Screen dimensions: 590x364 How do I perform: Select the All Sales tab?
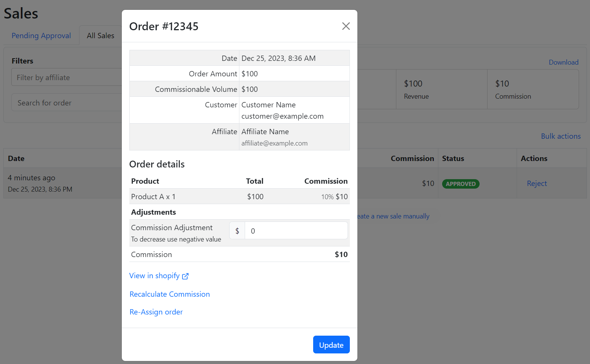100,36
